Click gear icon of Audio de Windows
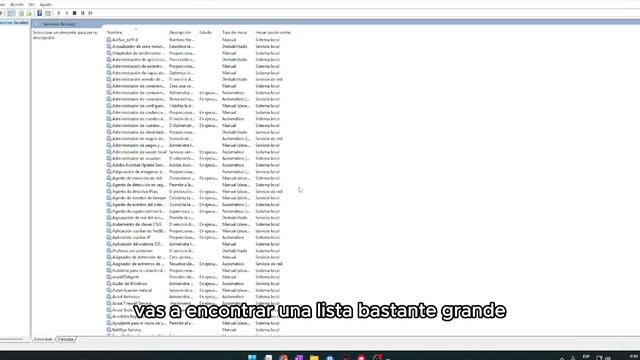 (x=109, y=284)
